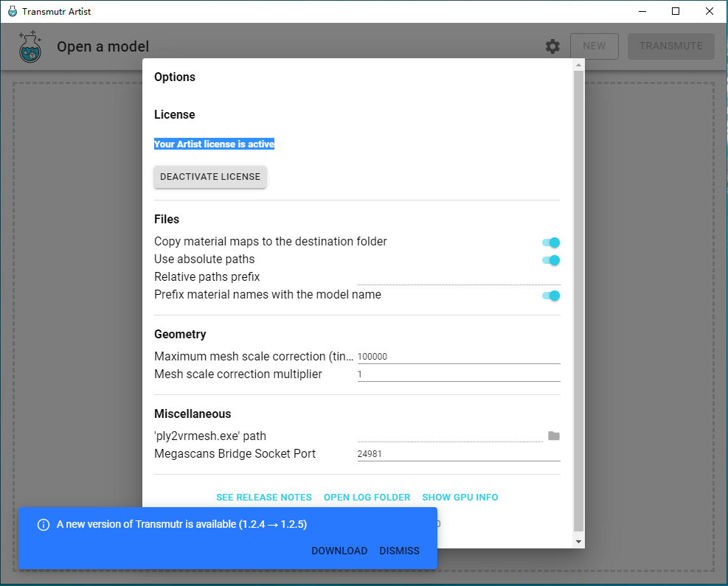
Task: Browse for ply2vrmesh.exe with folder icon
Action: coord(553,436)
